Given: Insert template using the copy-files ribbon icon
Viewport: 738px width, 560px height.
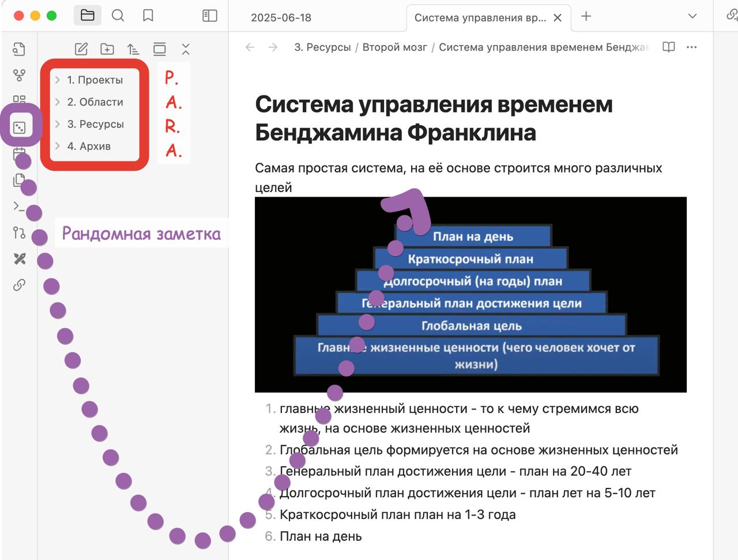Looking at the screenshot, I should [19, 180].
